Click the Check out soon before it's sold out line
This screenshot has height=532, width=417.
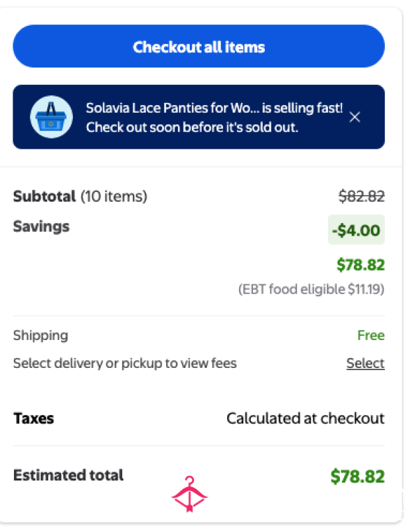[x=193, y=127]
